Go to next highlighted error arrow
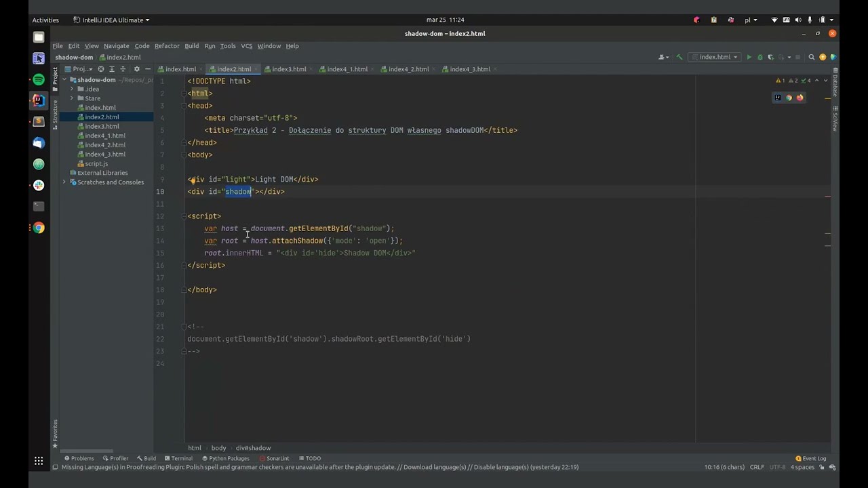The width and height of the screenshot is (868, 488). tap(825, 81)
